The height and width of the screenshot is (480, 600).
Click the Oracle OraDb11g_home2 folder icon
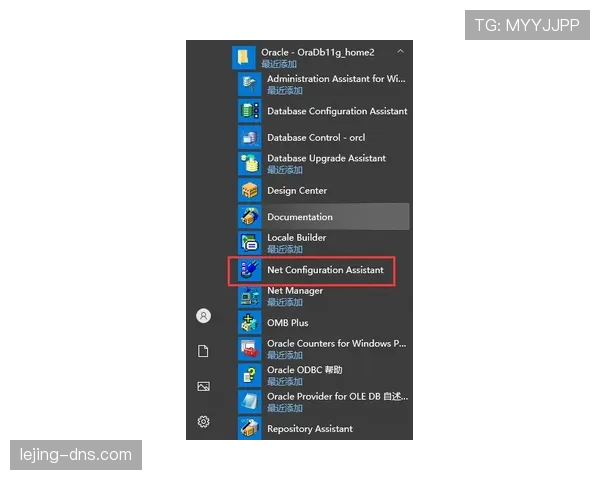click(x=243, y=57)
